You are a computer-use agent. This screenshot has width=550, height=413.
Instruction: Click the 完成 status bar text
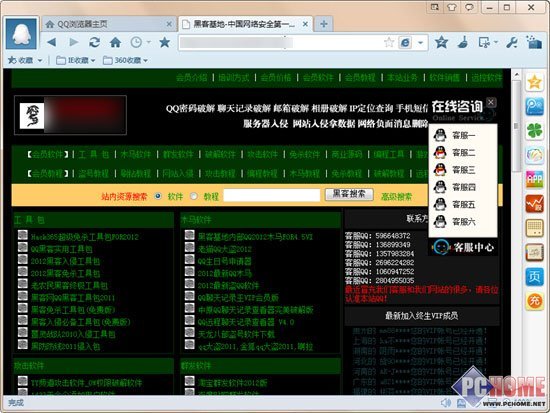(x=16, y=403)
